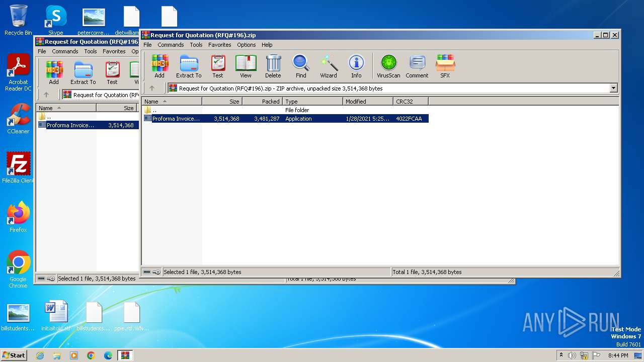Click drive icon in front WinRAR status bar
The height and width of the screenshot is (362, 644).
[147, 272]
